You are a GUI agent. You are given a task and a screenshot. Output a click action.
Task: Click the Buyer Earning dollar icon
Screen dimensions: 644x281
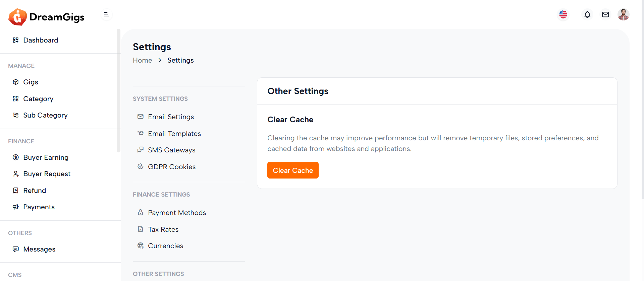click(x=16, y=157)
